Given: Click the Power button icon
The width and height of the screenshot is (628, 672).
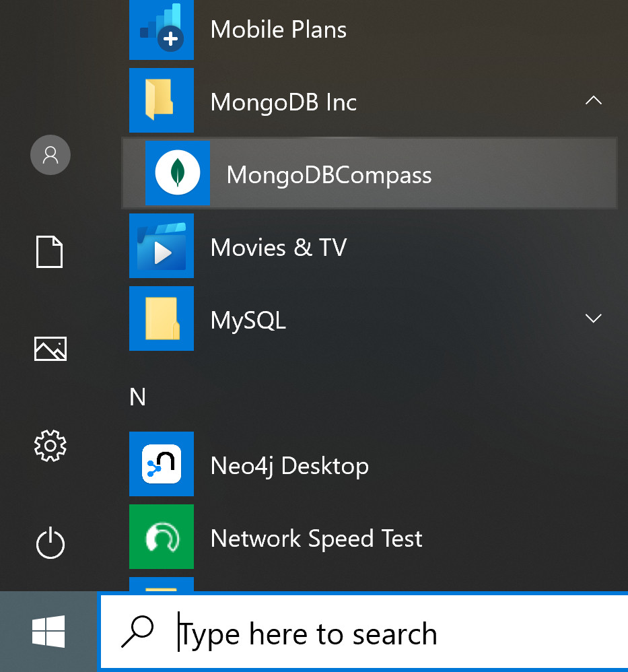Looking at the screenshot, I should (x=50, y=543).
